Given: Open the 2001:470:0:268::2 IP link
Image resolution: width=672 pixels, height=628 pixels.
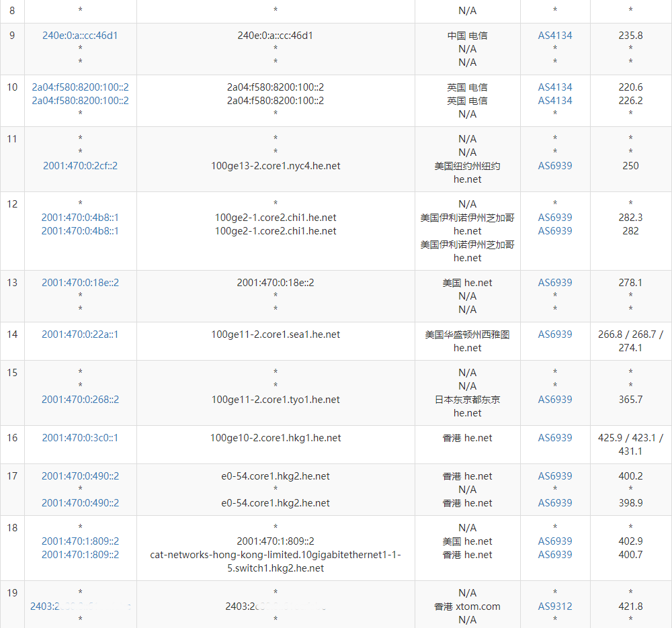Looking at the screenshot, I should 80,400.
